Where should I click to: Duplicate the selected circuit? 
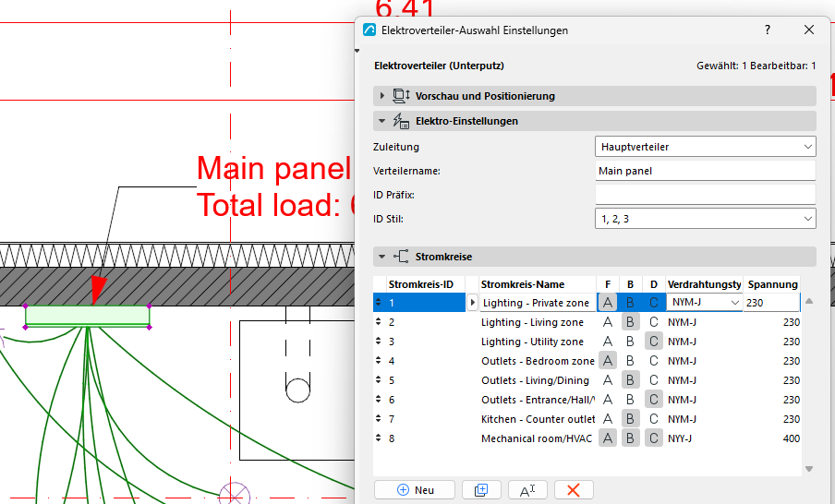coord(481,489)
